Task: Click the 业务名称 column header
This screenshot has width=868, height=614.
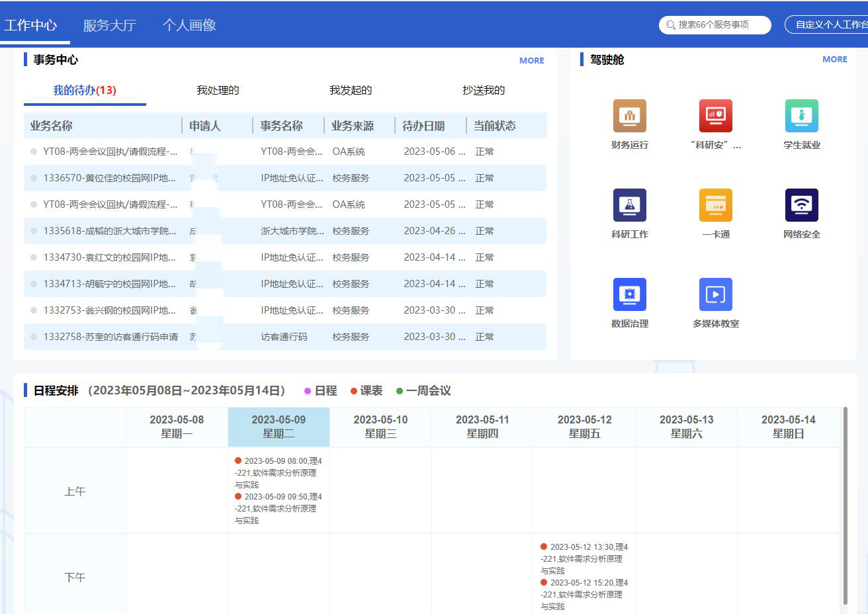Action: (x=51, y=126)
